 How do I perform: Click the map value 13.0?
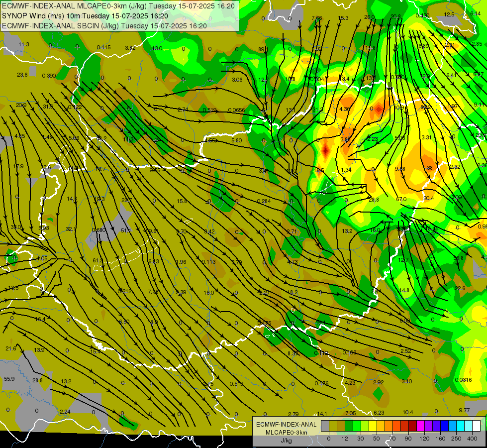pyautogui.click(x=157, y=48)
